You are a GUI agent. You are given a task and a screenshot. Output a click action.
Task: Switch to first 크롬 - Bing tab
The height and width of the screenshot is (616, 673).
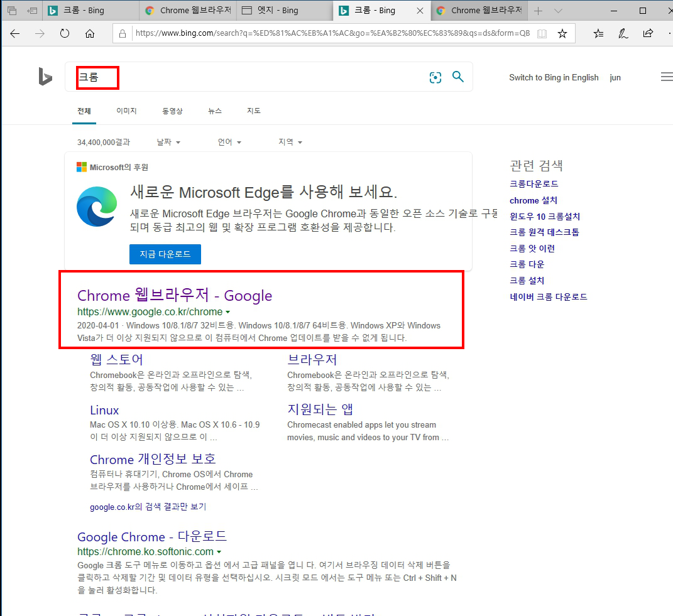click(x=91, y=11)
